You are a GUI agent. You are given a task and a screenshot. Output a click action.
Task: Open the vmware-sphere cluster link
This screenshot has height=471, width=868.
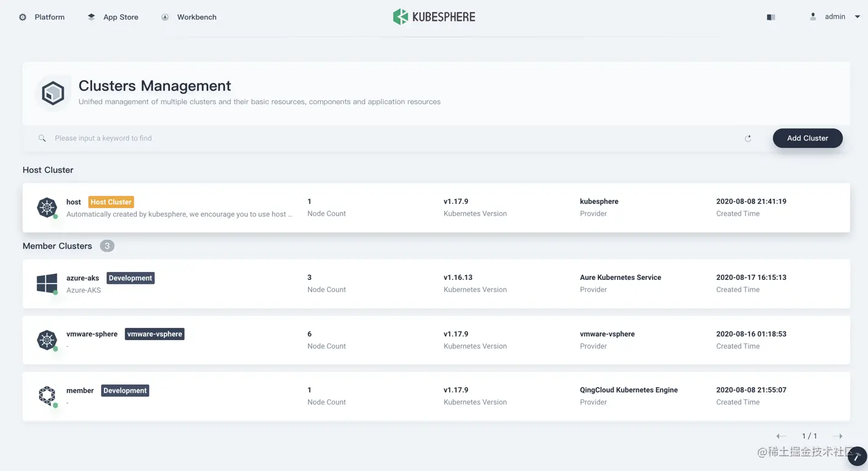click(92, 334)
